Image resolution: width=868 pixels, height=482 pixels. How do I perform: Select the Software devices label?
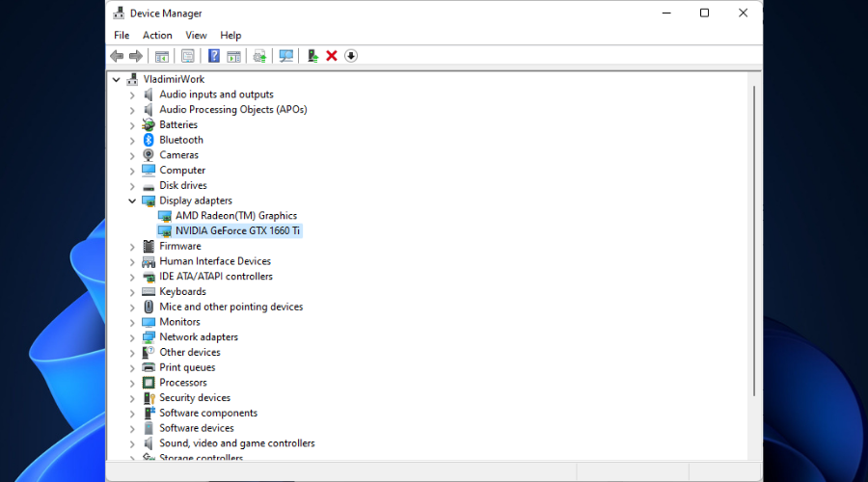(197, 428)
